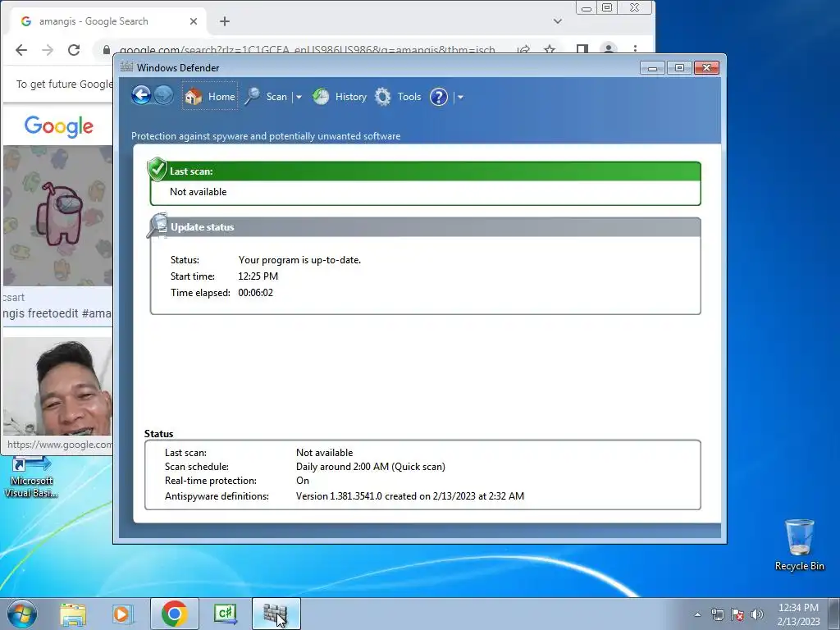Screen dimensions: 840x630
Task: Close the Windows Defender window
Action: tap(706, 67)
